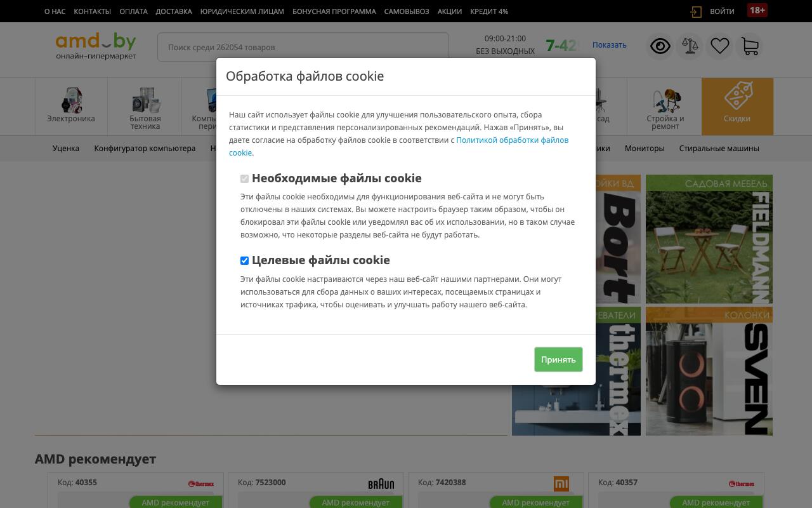Open the Мониторы quick link

tap(645, 149)
